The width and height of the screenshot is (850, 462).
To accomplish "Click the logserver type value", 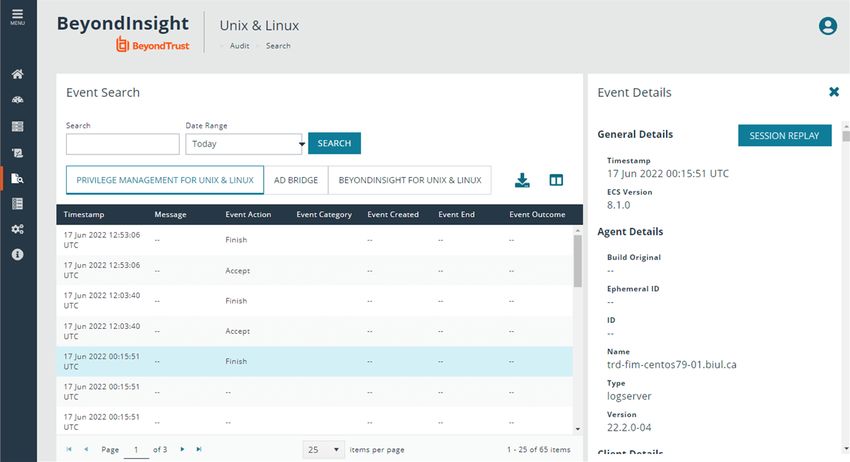I will 629,396.
